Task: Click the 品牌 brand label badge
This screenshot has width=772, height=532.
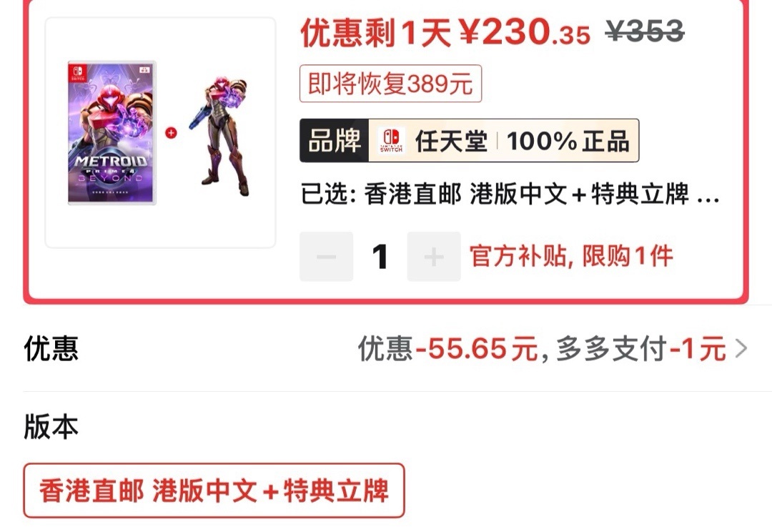Action: click(335, 140)
